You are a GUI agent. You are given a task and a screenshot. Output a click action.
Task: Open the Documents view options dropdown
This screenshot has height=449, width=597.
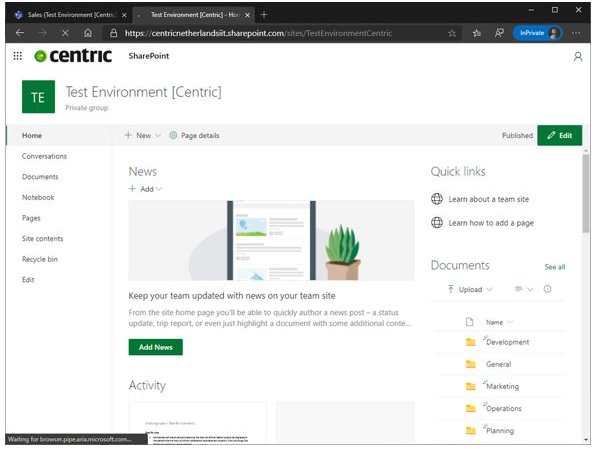pos(524,289)
